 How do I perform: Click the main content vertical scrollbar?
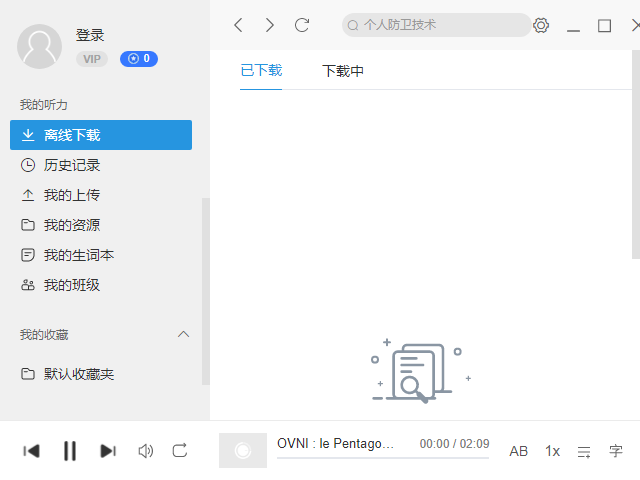click(636, 154)
